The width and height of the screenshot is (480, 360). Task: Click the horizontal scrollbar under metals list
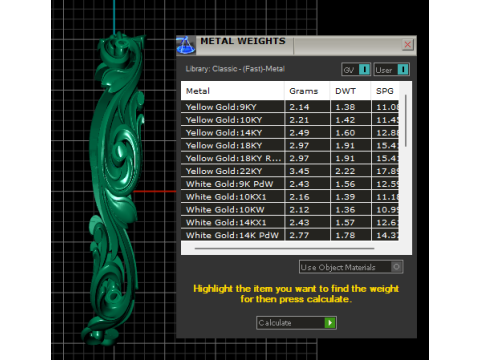tap(284, 248)
